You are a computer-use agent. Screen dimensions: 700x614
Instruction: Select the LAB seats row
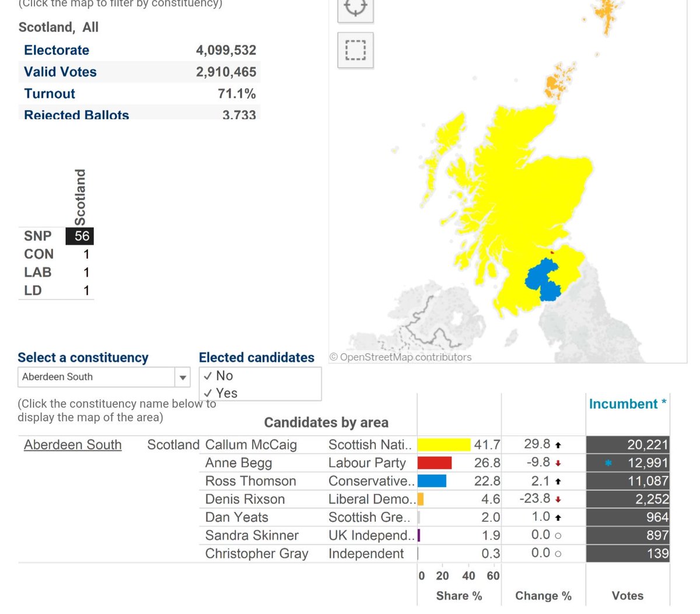(56, 272)
